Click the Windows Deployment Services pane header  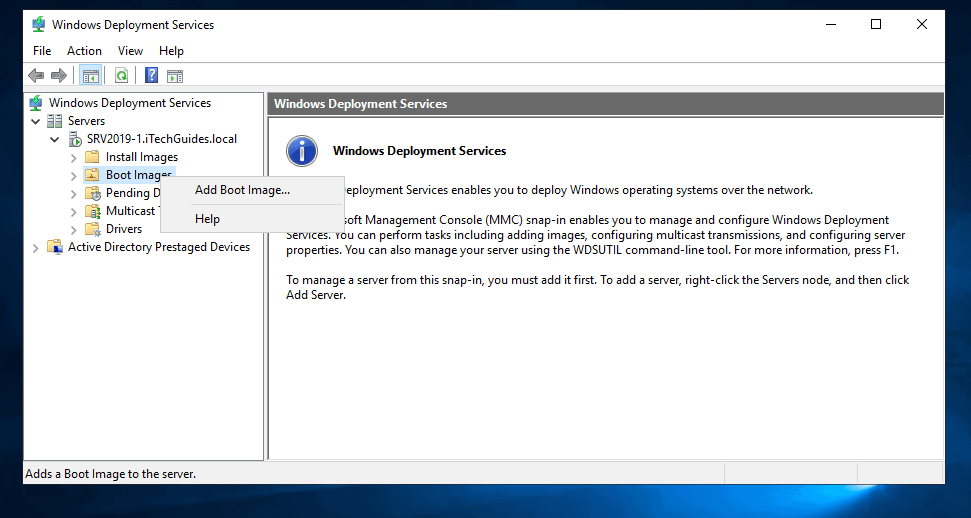pyautogui.click(x=606, y=104)
